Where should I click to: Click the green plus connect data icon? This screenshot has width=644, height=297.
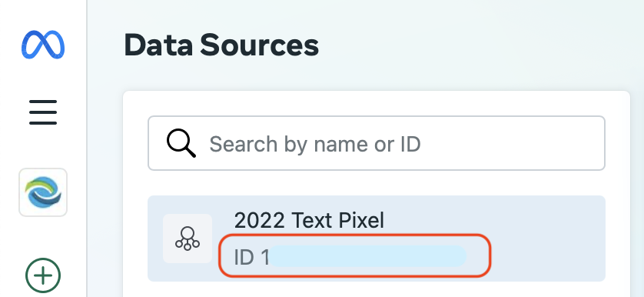pos(43,275)
